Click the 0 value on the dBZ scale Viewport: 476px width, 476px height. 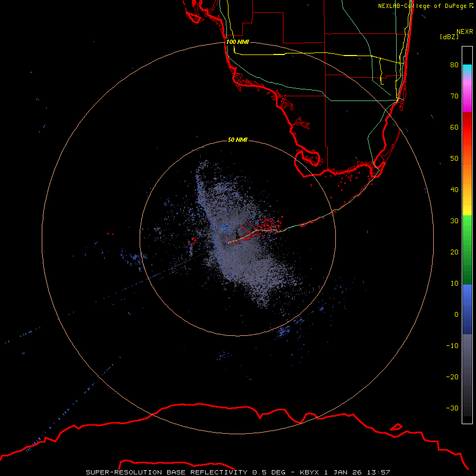[x=456, y=315]
